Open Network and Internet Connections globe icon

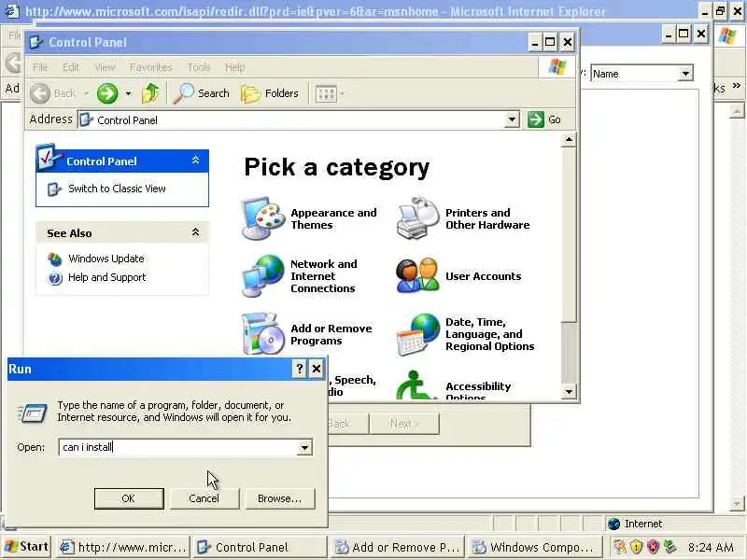coord(262,276)
